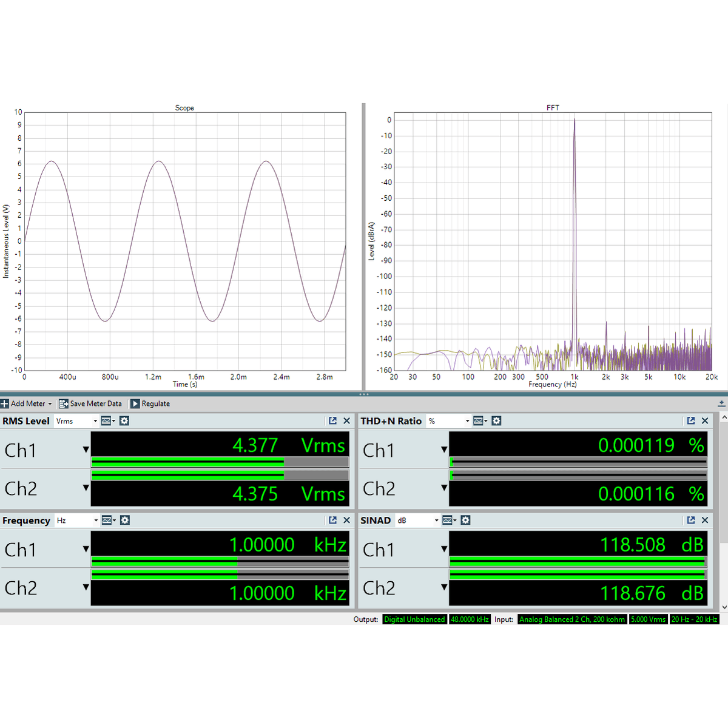Click Frequency meter graph view icon
Viewport: 728px width, 728px height.
pyautogui.click(x=108, y=520)
